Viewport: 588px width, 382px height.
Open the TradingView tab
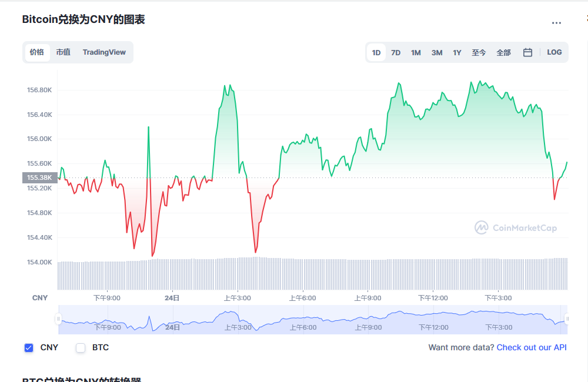[104, 52]
